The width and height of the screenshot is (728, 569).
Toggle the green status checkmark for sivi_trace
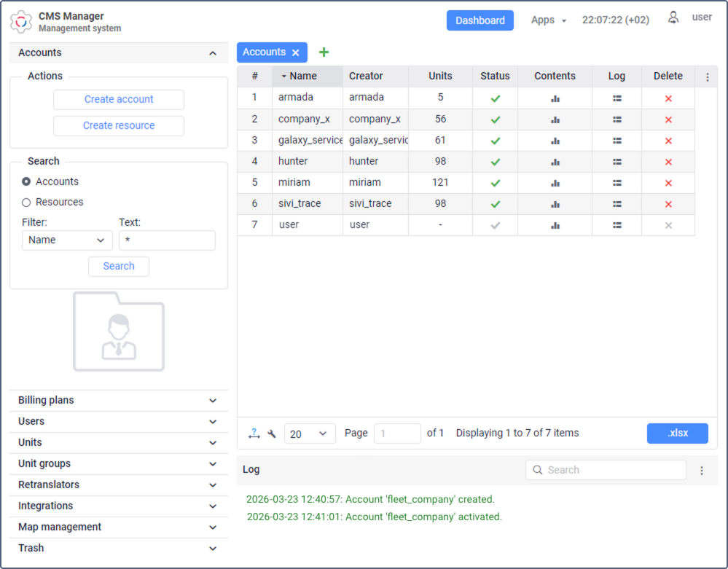(x=495, y=203)
